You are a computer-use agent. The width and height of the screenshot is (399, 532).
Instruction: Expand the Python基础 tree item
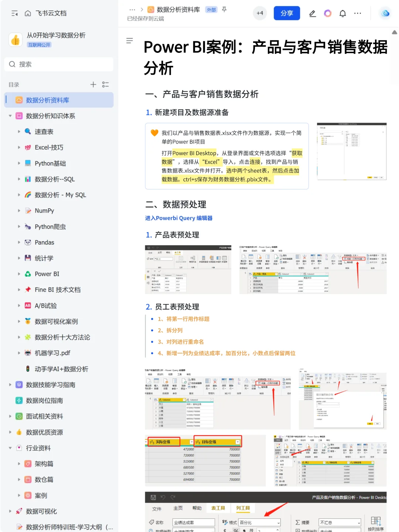click(x=19, y=163)
